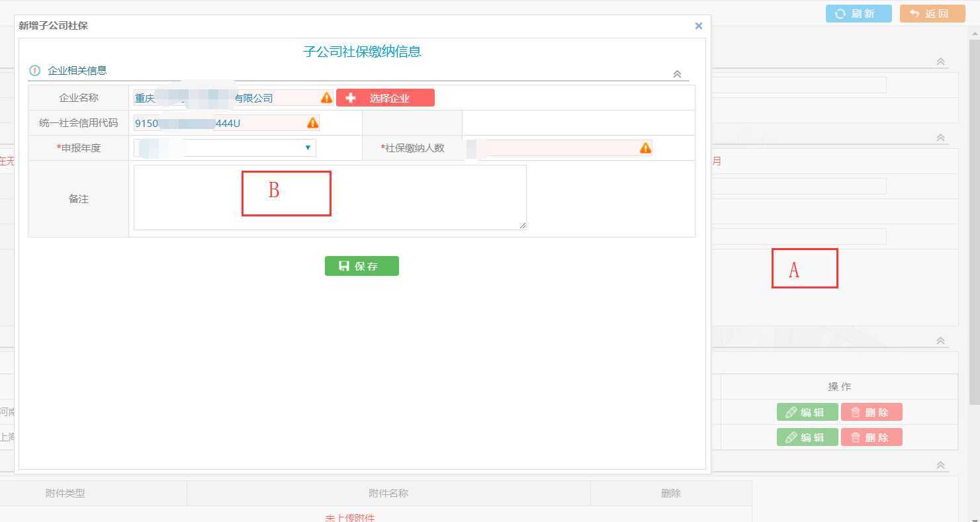Click the 备注 text area
Viewport: 980px width, 522px height.
(330, 197)
